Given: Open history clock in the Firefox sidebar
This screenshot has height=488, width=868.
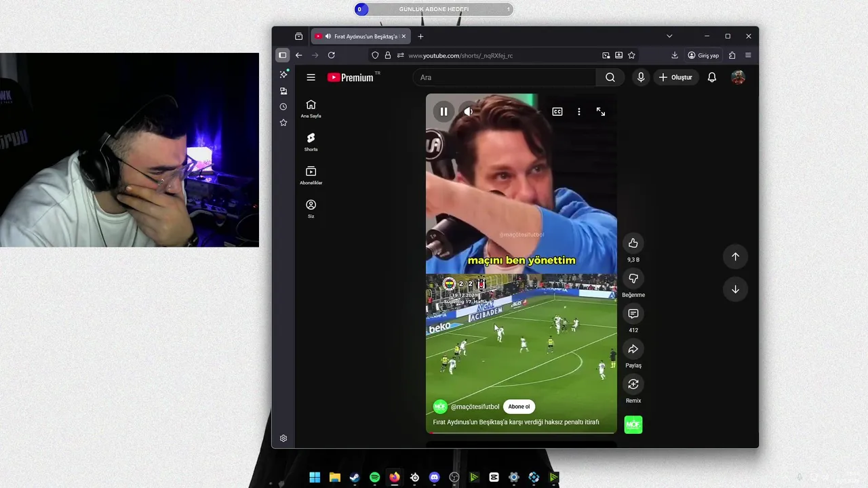Looking at the screenshot, I should pos(283,106).
